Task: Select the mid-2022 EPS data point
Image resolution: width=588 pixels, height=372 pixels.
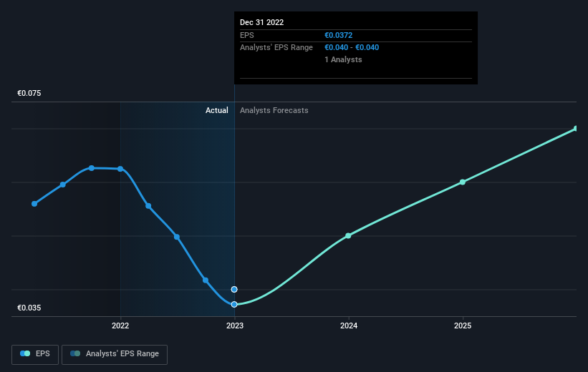Action: (x=177, y=237)
